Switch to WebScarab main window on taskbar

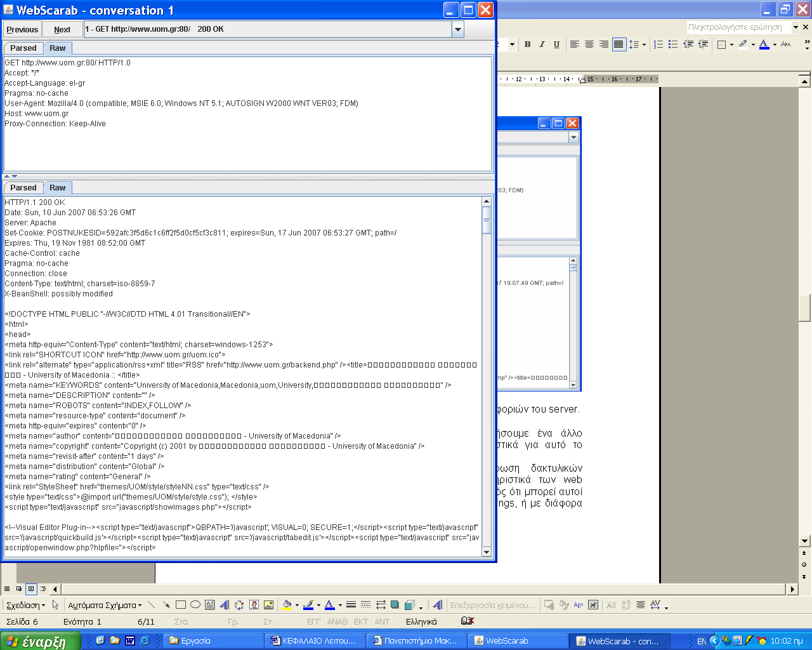(x=518, y=641)
